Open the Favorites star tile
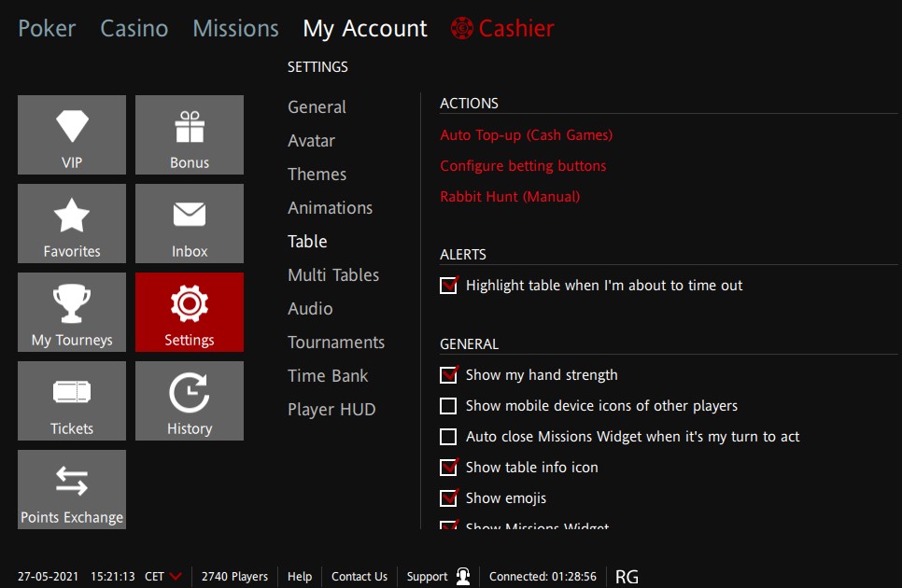This screenshot has height=588, width=902. point(72,224)
